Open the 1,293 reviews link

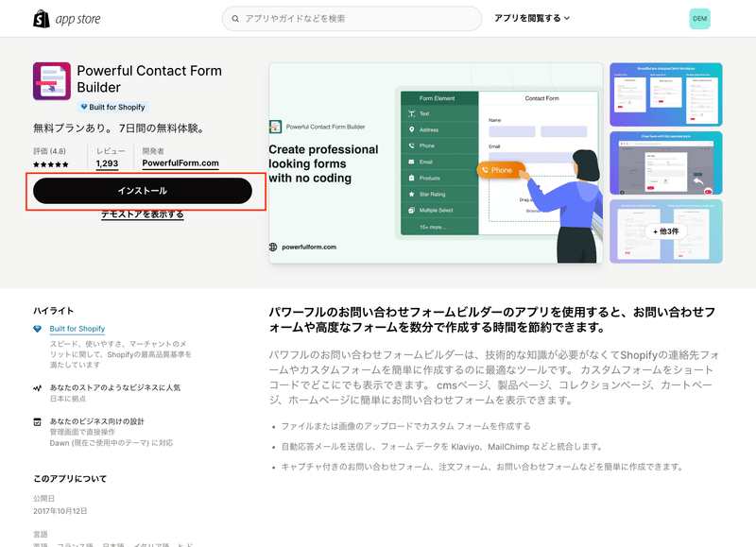(107, 163)
